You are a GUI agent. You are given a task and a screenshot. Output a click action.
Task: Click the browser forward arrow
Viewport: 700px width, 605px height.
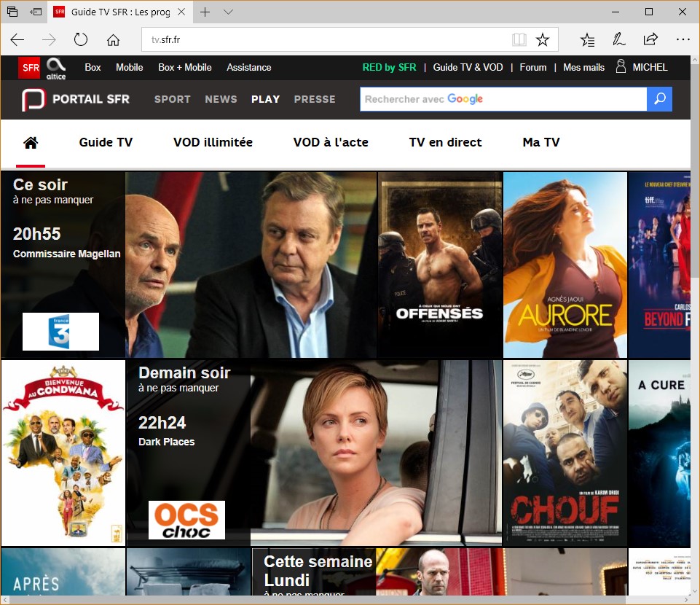coord(49,40)
